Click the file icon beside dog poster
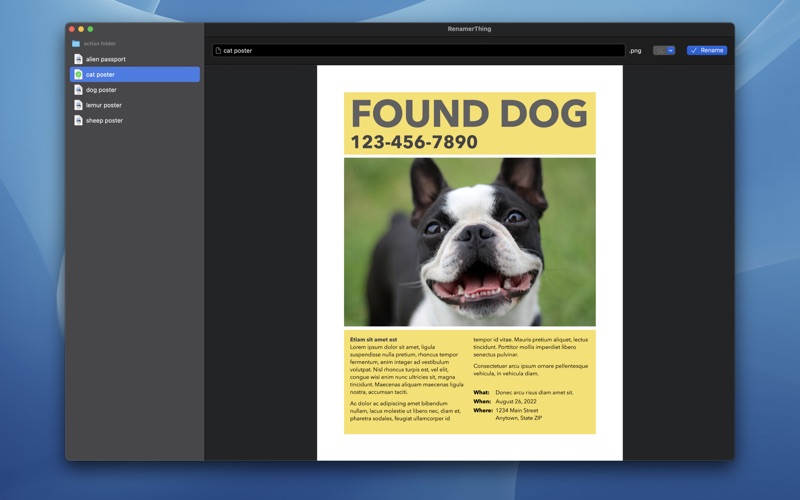The height and width of the screenshot is (500, 800). tap(78, 90)
